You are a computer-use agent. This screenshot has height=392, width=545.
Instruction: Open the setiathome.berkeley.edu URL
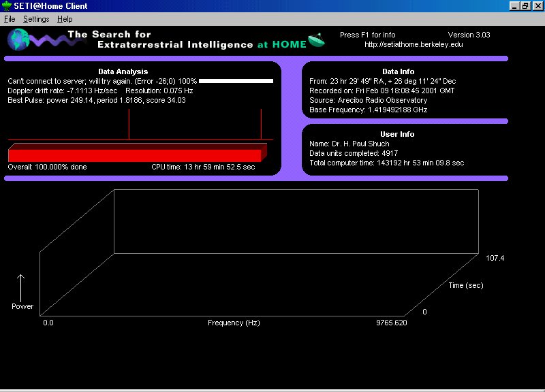[x=414, y=44]
